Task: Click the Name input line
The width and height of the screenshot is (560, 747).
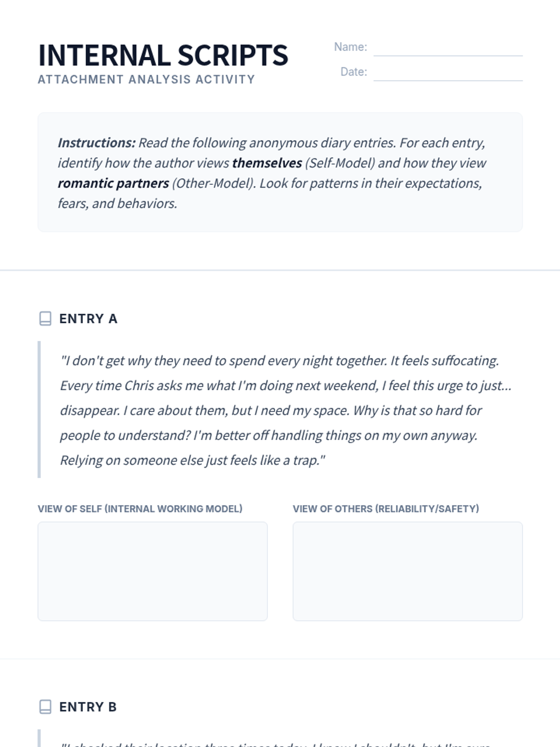Action: pos(448,48)
